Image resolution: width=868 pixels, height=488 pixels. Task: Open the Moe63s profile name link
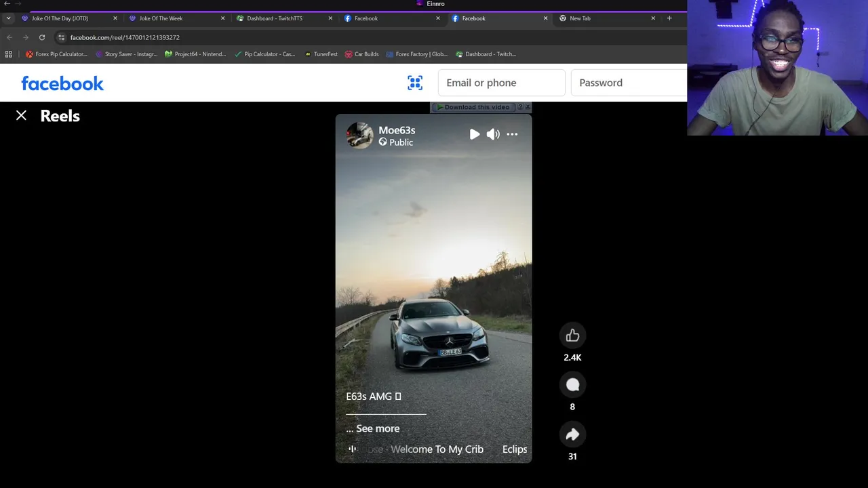(397, 130)
